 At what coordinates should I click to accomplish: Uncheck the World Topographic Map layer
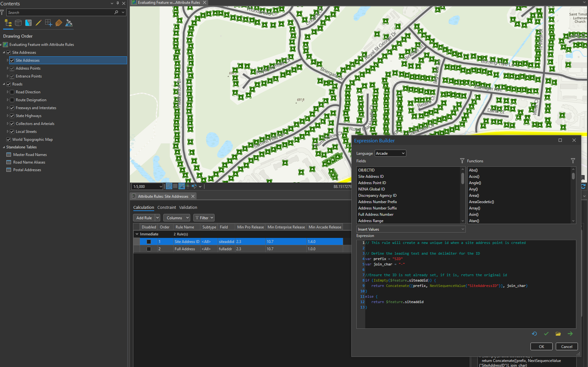[x=8, y=139]
